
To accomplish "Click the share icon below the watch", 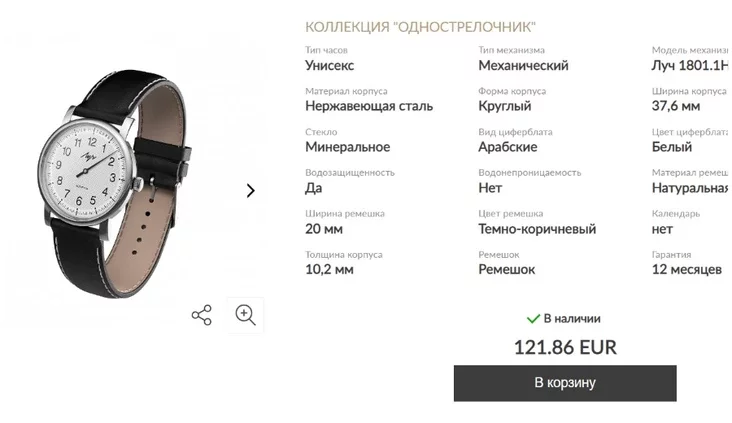I will coord(202,315).
